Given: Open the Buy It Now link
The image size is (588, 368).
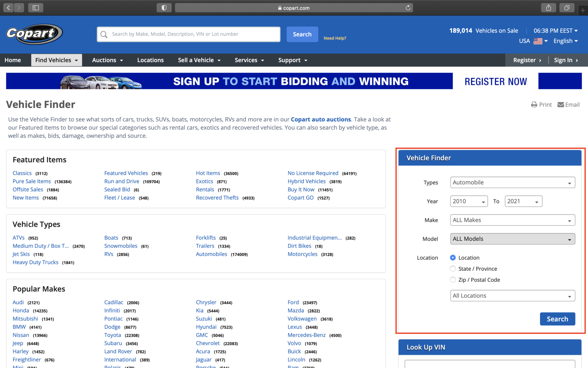Looking at the screenshot, I should [301, 190].
